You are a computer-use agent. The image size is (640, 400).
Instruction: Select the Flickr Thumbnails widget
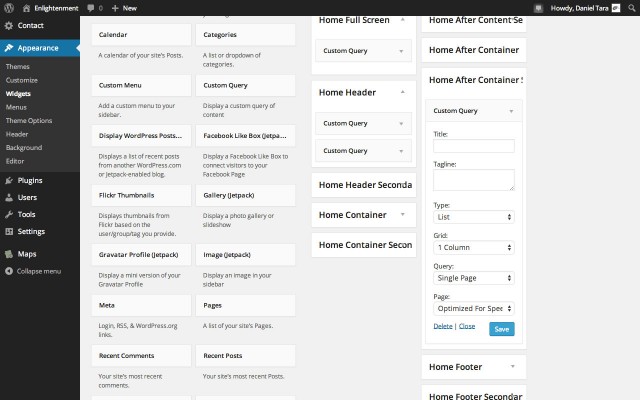click(x=141, y=196)
